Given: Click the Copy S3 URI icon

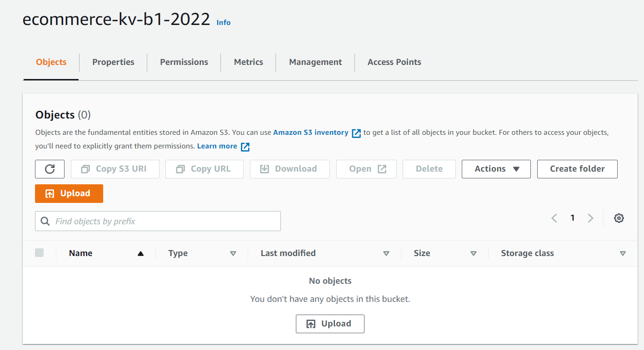Looking at the screenshot, I should coord(85,168).
